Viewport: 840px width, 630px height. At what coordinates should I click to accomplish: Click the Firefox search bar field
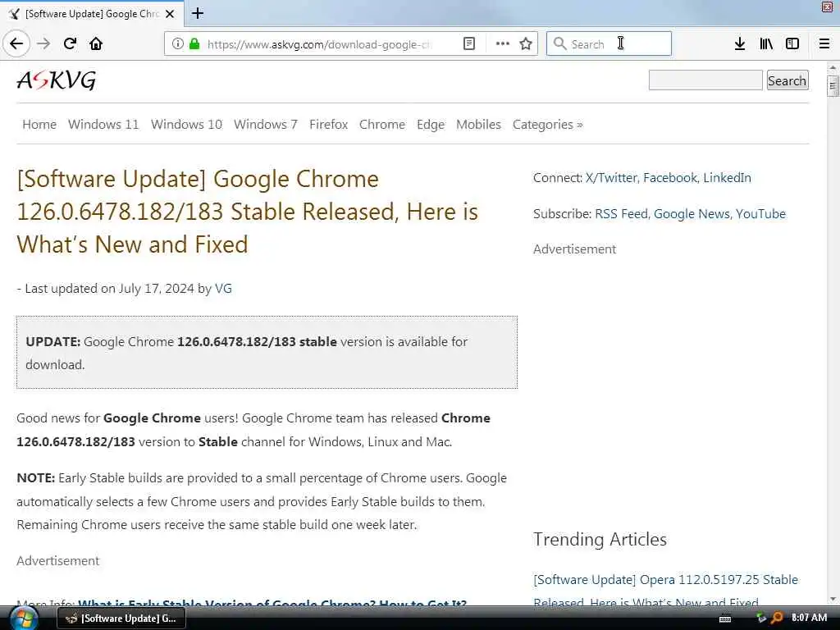pos(609,44)
